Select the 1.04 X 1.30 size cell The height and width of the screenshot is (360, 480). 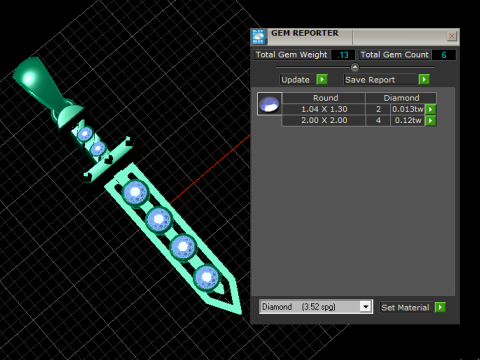[x=324, y=109]
